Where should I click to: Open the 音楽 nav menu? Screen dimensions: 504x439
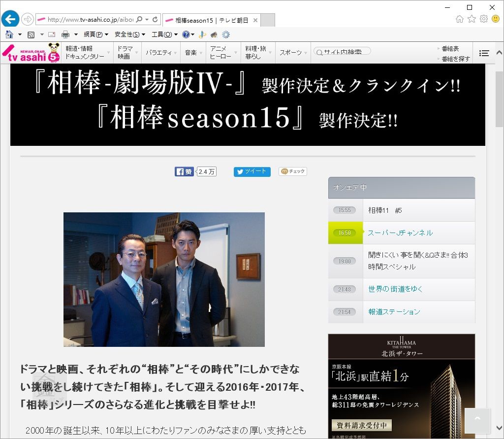point(193,52)
